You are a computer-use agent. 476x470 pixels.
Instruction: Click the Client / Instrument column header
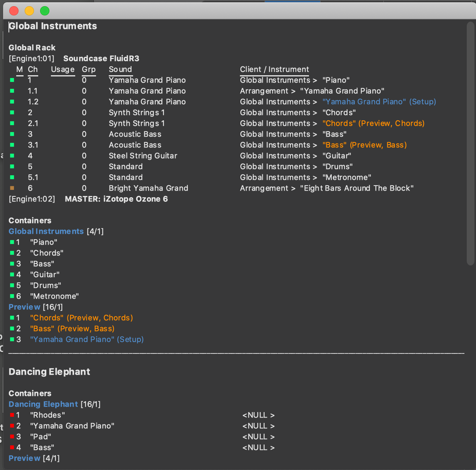[274, 69]
